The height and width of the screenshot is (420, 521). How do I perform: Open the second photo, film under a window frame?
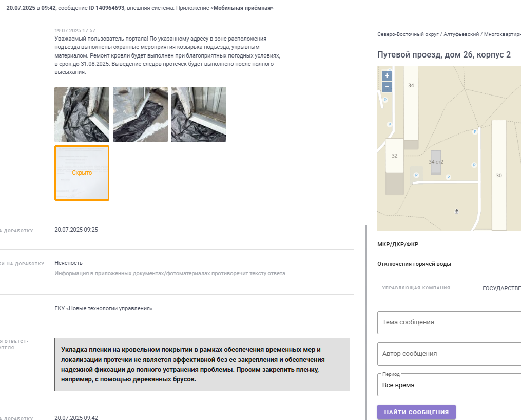[140, 114]
